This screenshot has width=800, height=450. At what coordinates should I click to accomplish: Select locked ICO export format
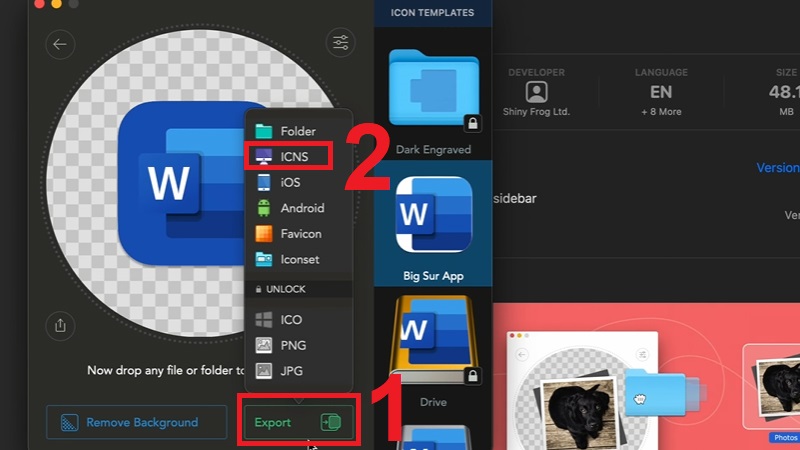click(x=298, y=319)
